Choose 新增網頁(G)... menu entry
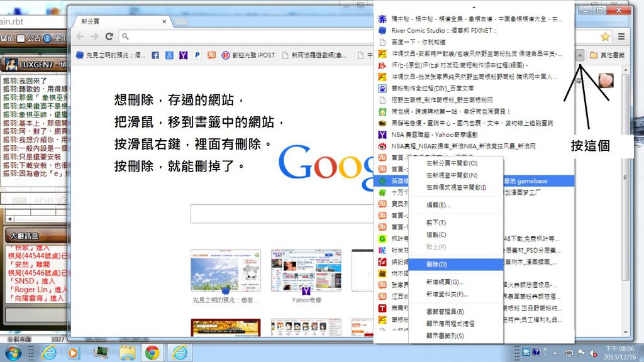Screen dimensions: 644x362 tap(456, 282)
